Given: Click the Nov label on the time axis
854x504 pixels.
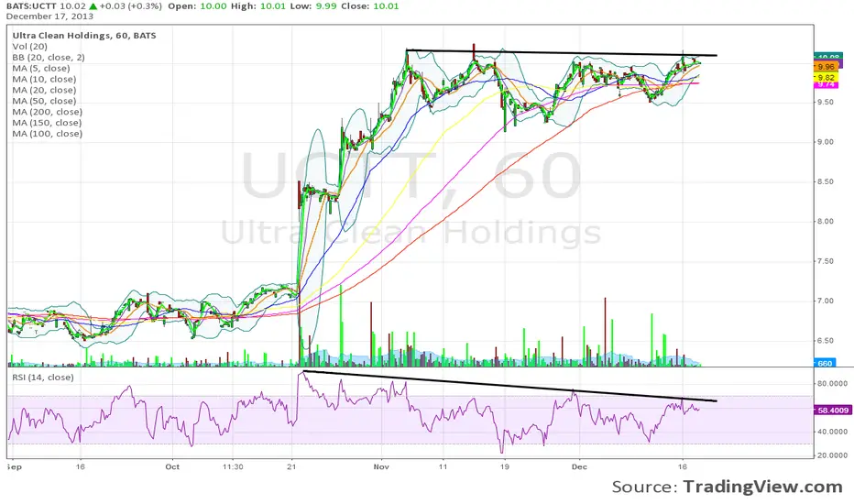Looking at the screenshot, I should coord(381,467).
